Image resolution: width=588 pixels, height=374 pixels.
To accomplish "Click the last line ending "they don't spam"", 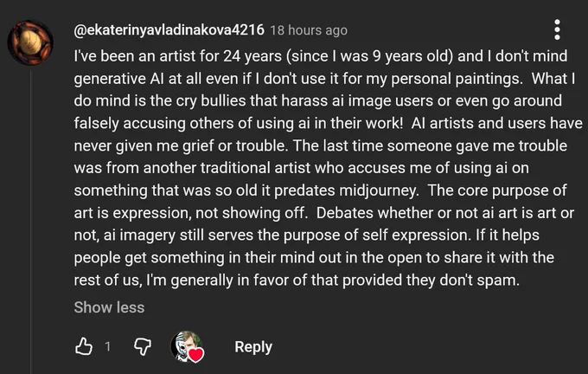I will click(x=297, y=280).
